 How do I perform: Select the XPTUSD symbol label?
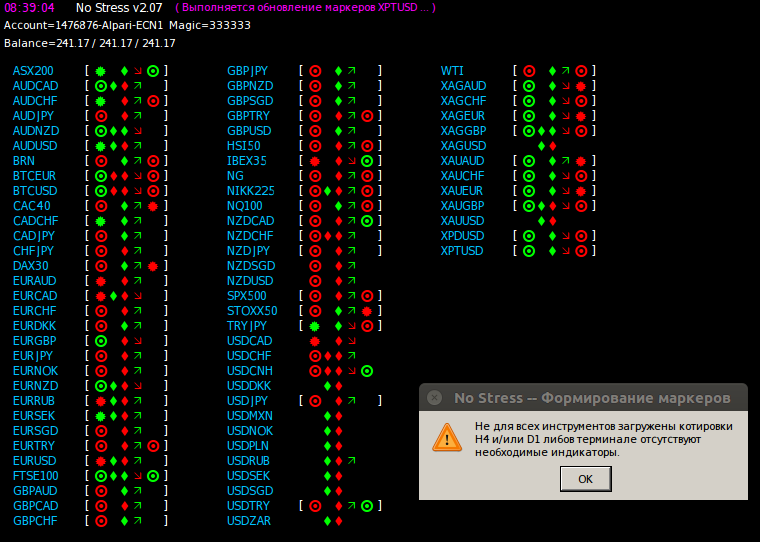tap(462, 251)
